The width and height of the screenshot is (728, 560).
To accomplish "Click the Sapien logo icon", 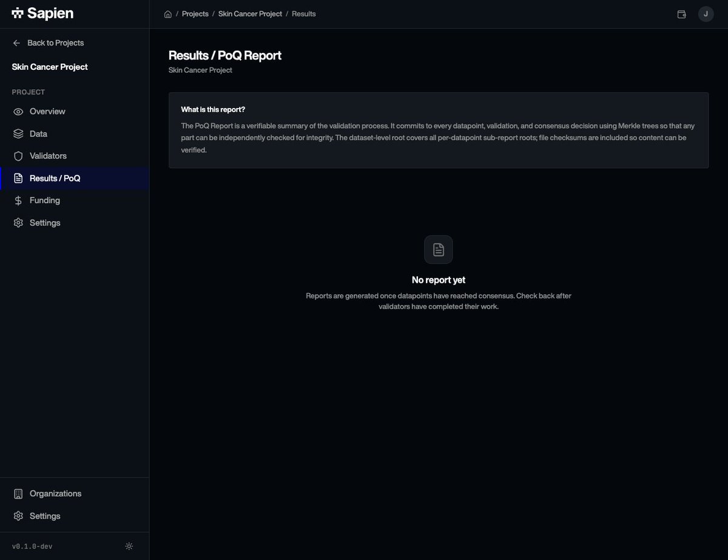I will (x=18, y=13).
